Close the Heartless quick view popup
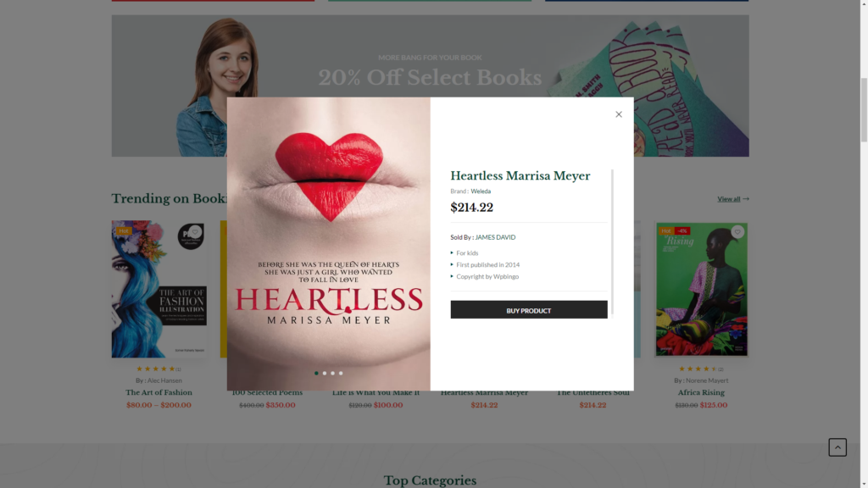The height and width of the screenshot is (488, 868). (x=618, y=114)
